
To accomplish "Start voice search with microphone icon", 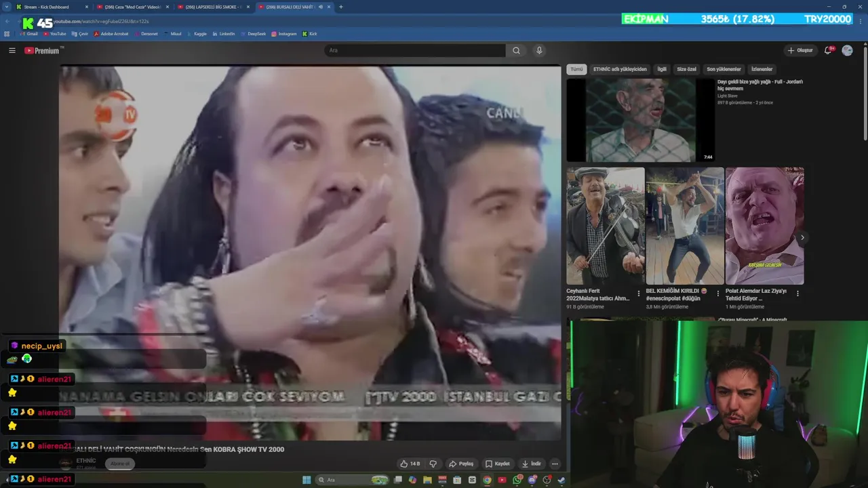I will tap(539, 50).
